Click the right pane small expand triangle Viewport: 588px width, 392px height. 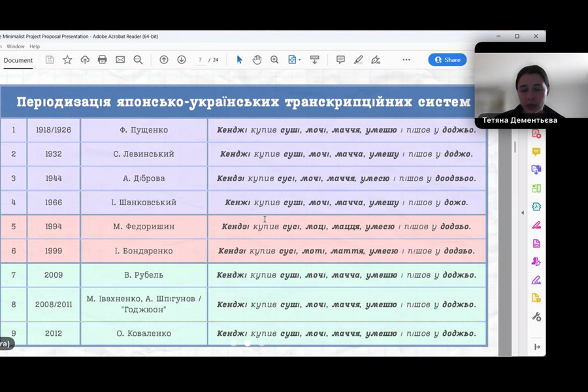point(523,213)
